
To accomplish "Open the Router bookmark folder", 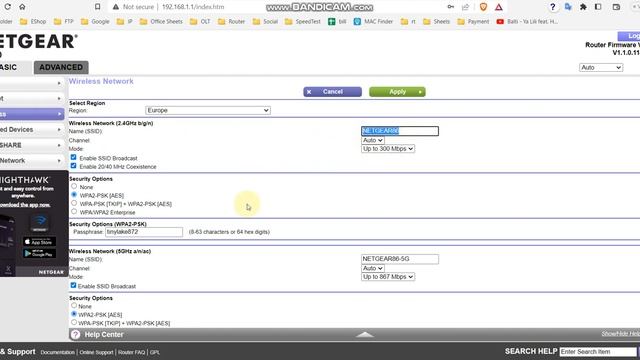I will point(231,22).
